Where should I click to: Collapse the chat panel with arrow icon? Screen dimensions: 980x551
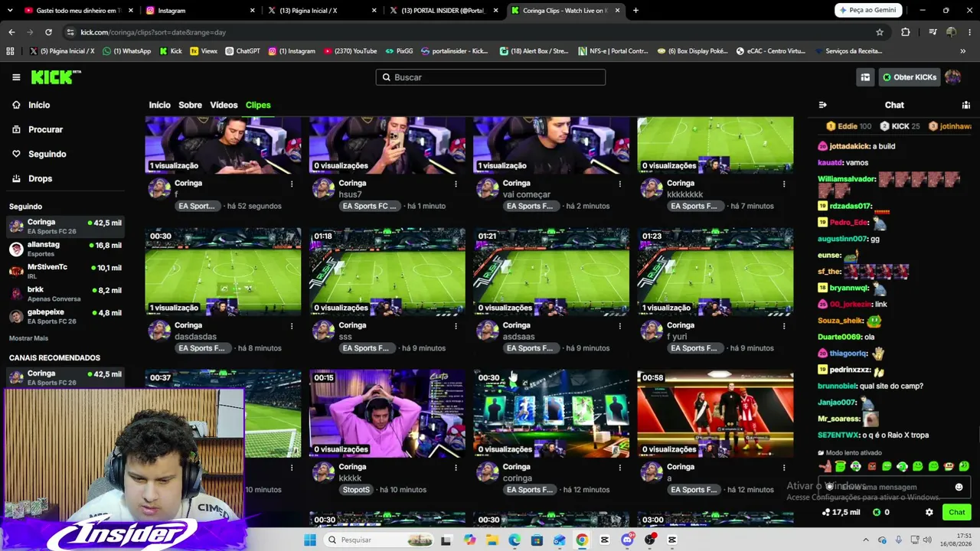click(x=823, y=105)
